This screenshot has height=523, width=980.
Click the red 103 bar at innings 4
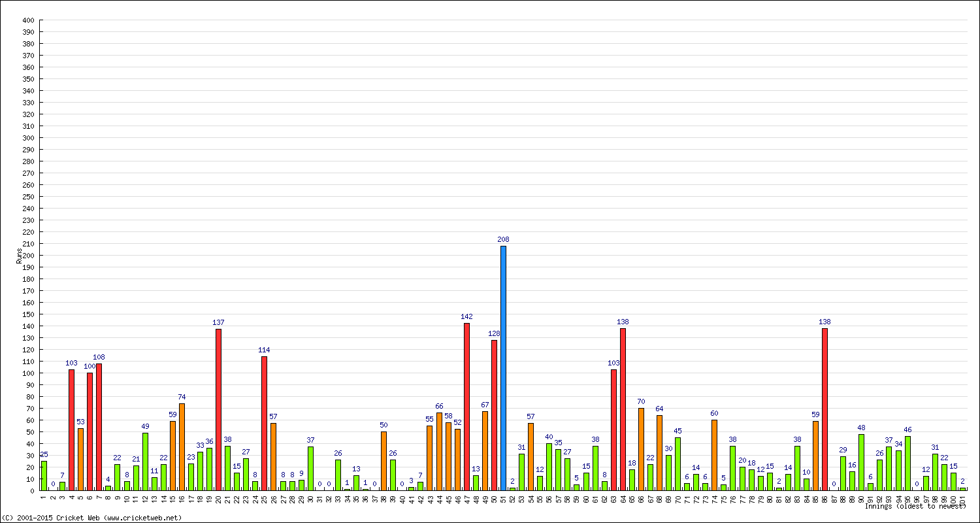pos(71,430)
